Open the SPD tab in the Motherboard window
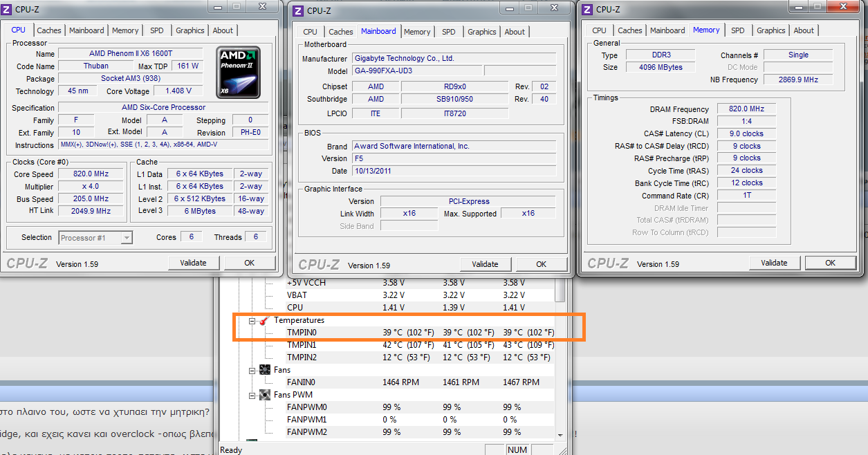Viewport: 868px width, 455px height. (449, 32)
